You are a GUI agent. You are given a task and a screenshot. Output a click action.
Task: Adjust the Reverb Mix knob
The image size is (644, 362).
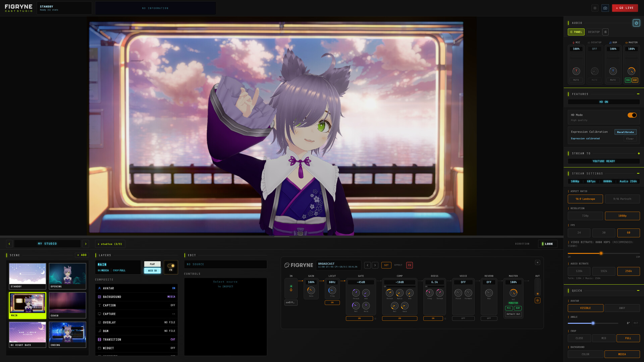(x=489, y=293)
